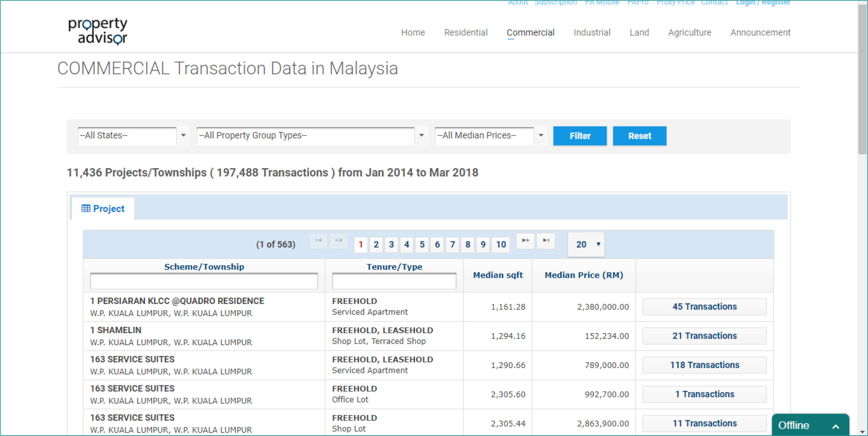Open the Residential section
This screenshot has height=436, width=868.
click(466, 33)
